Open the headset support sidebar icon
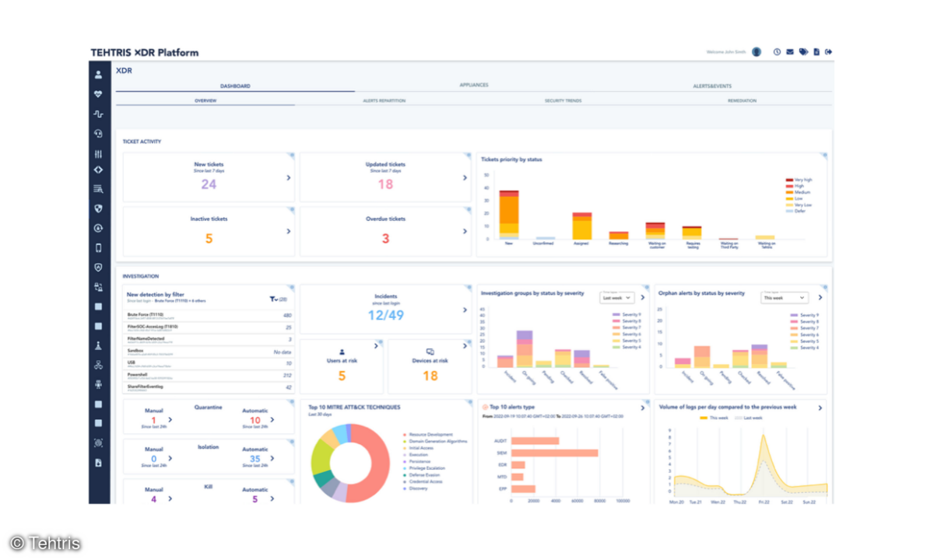 pos(98,133)
